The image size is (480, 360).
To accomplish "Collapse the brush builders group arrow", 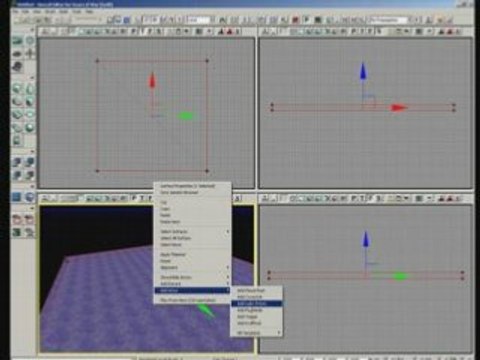I will 32,78.
